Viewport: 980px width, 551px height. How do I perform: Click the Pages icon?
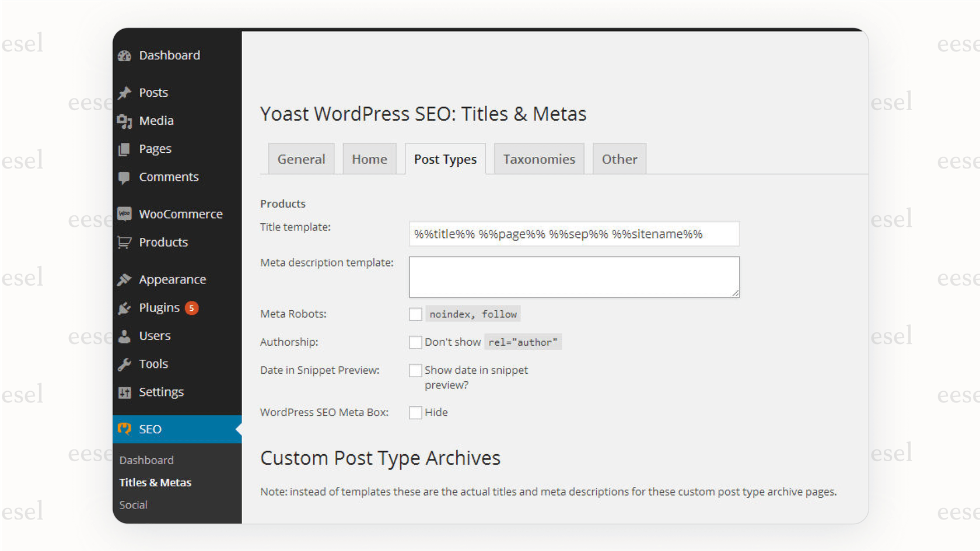(125, 149)
